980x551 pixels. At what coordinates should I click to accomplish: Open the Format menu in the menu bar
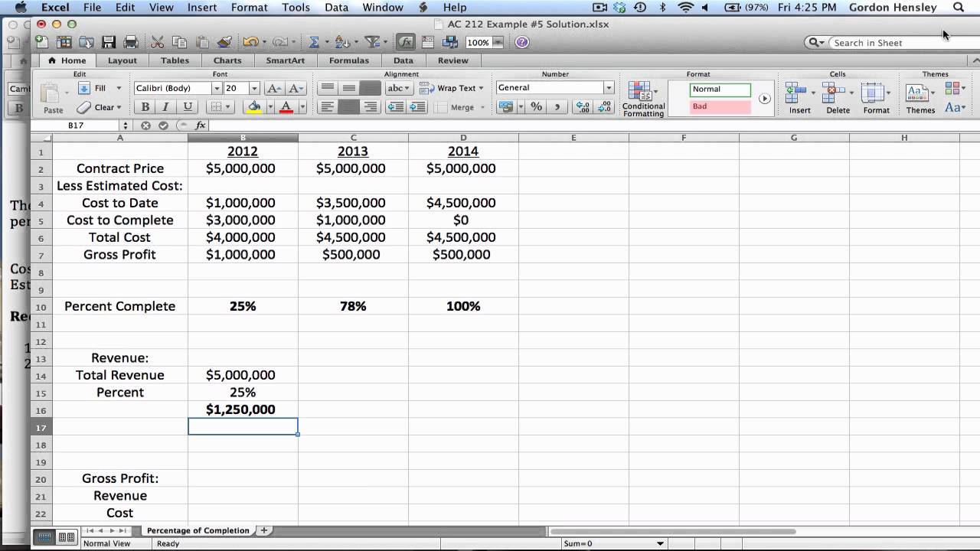pyautogui.click(x=249, y=8)
